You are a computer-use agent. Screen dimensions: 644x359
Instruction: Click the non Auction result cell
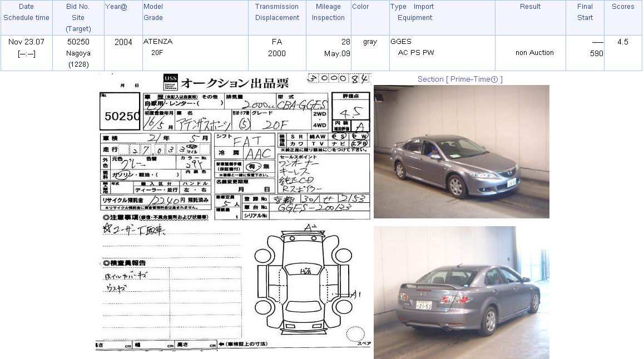click(534, 53)
